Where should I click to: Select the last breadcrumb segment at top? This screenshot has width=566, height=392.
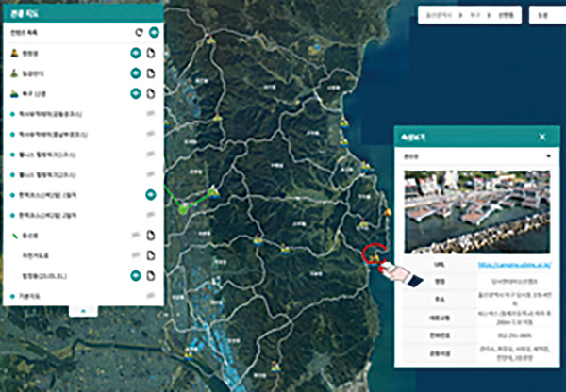point(506,15)
